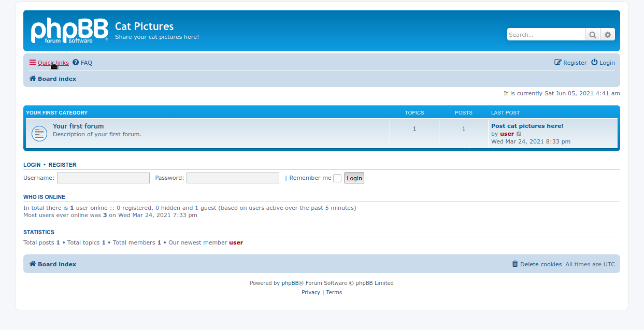
Task: Click into the Password field
Action: tap(233, 178)
